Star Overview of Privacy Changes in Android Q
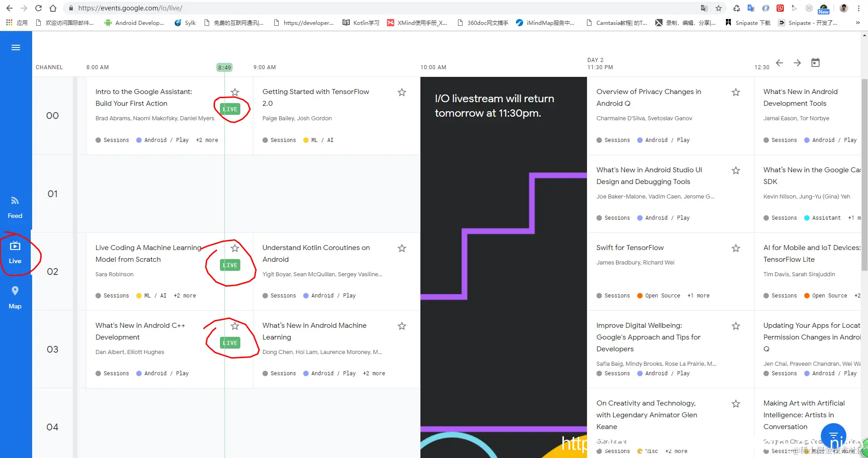 pos(736,92)
